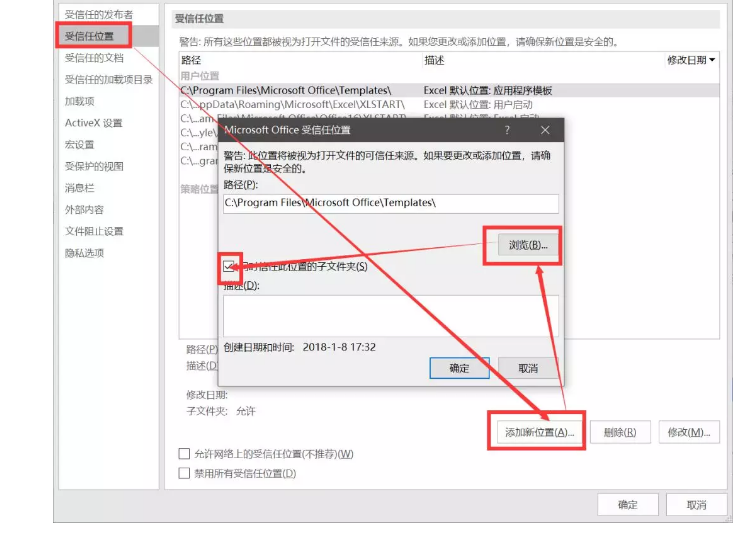Viewport: 748px width, 556px height.
Task: Select the Templates path row in list
Action: [449, 90]
